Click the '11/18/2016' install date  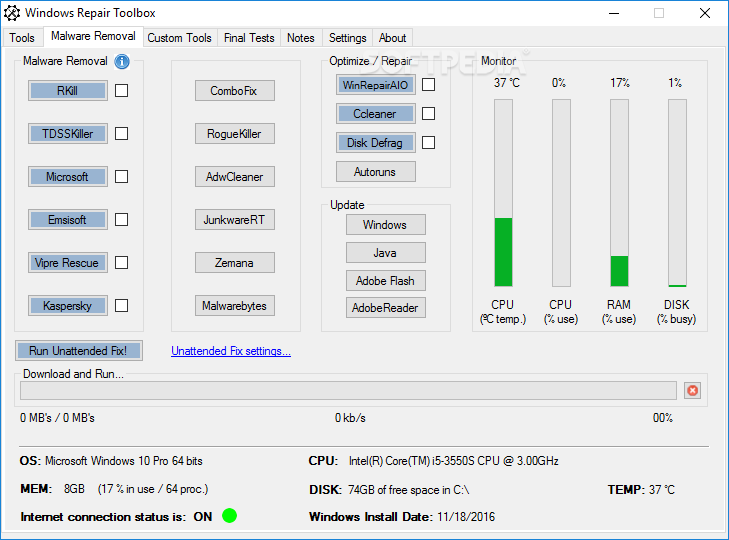click(466, 517)
